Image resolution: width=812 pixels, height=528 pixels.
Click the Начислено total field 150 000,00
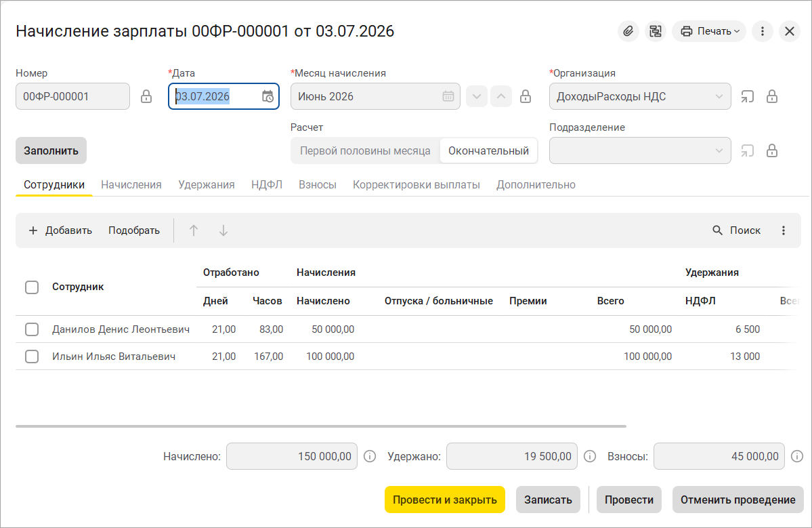coord(292,457)
